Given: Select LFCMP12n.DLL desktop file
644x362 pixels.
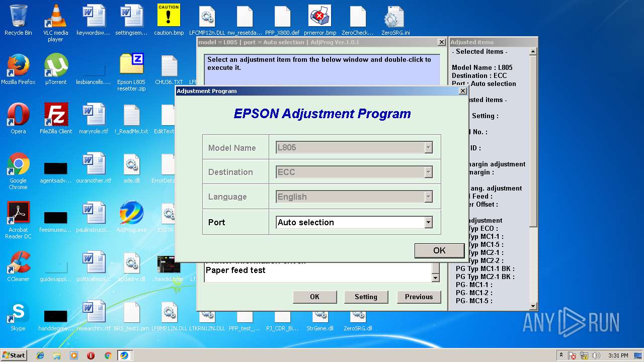Looking at the screenshot, I should (207, 20).
